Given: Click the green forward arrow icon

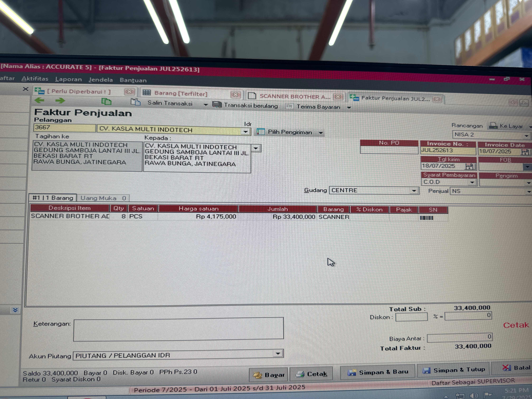Looking at the screenshot, I should tap(60, 101).
